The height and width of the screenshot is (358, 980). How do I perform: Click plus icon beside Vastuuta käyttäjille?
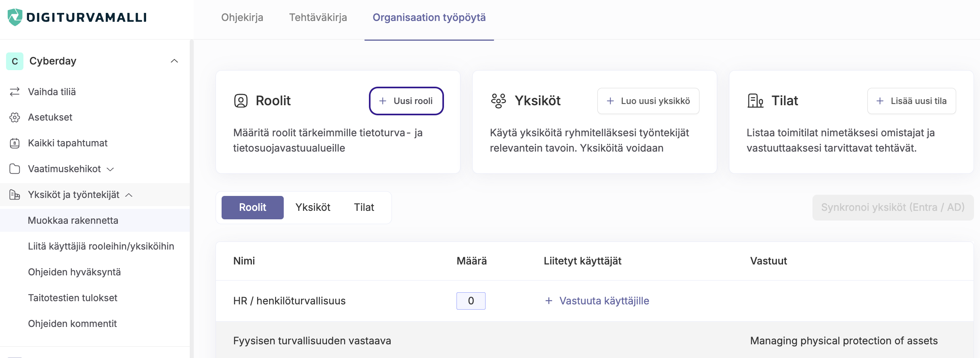point(549,301)
